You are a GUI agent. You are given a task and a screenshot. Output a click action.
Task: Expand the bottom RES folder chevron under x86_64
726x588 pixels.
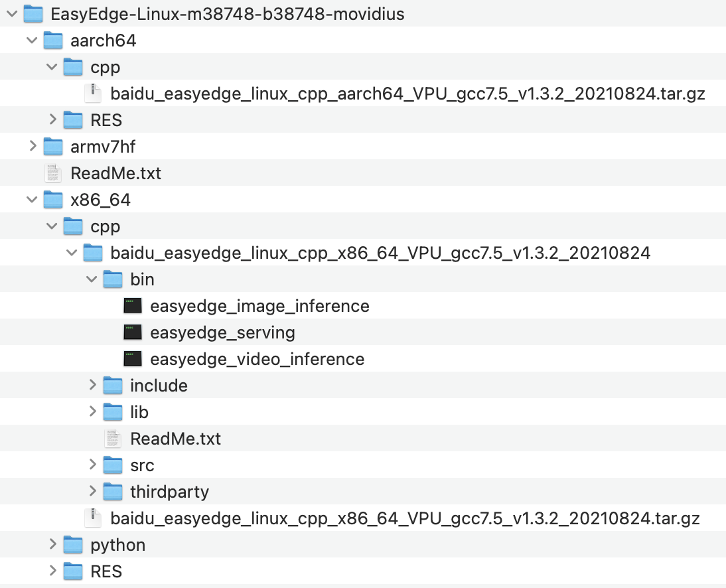coord(53,571)
